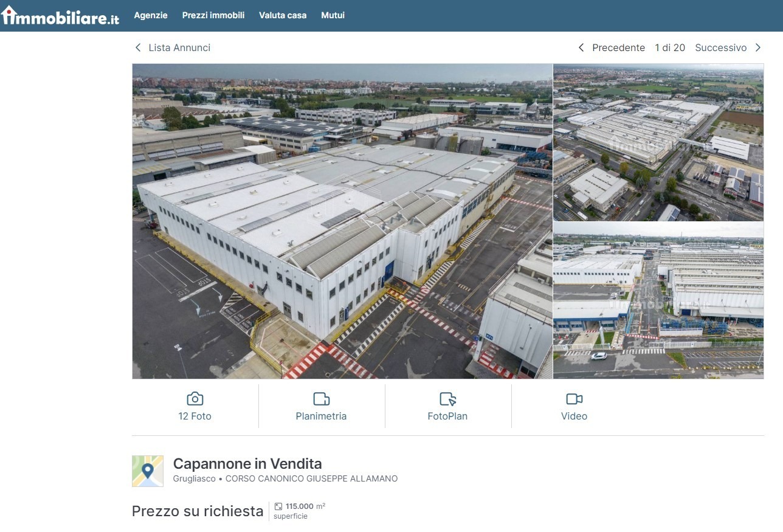The image size is (783, 532).
Task: Open the top-right aerial overview photo
Action: (x=658, y=142)
